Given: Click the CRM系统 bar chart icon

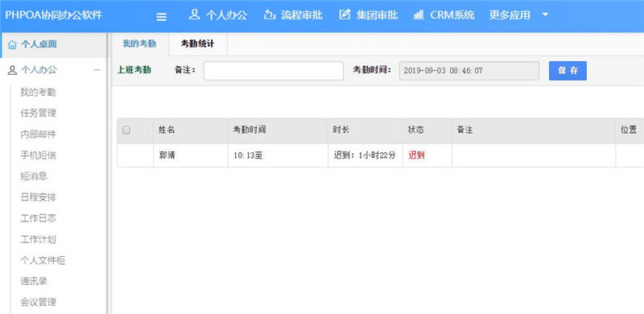Looking at the screenshot, I should (419, 15).
